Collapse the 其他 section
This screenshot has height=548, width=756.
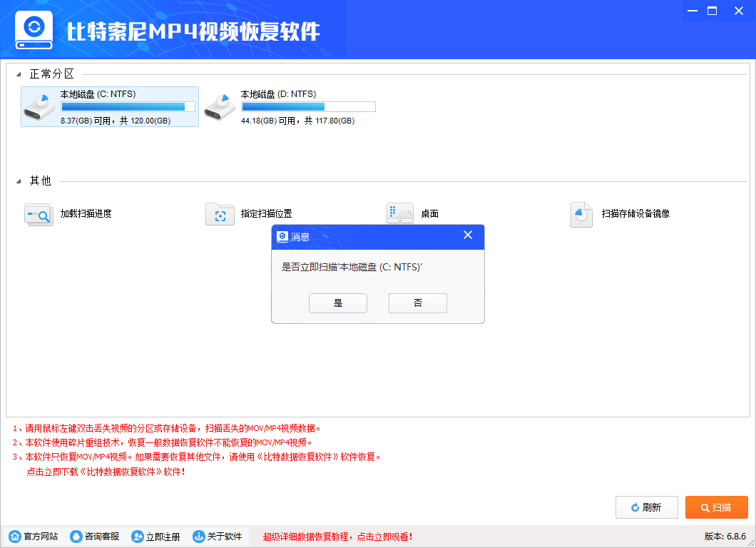[19, 181]
